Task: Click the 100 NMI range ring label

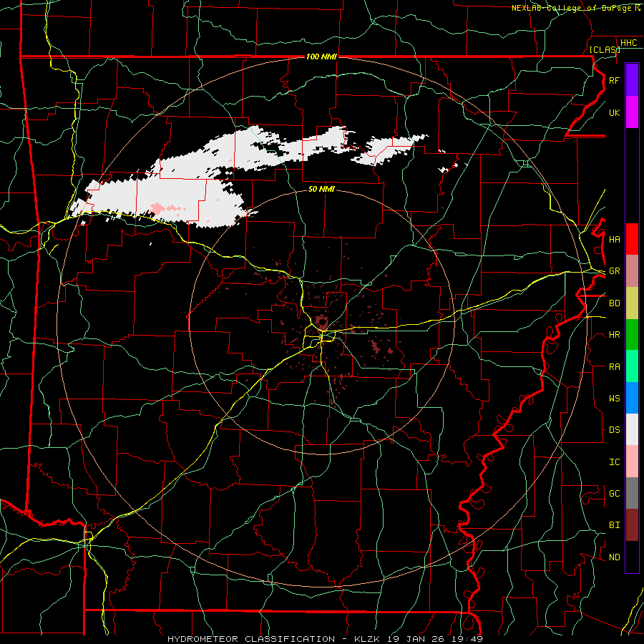Action: pos(321,57)
